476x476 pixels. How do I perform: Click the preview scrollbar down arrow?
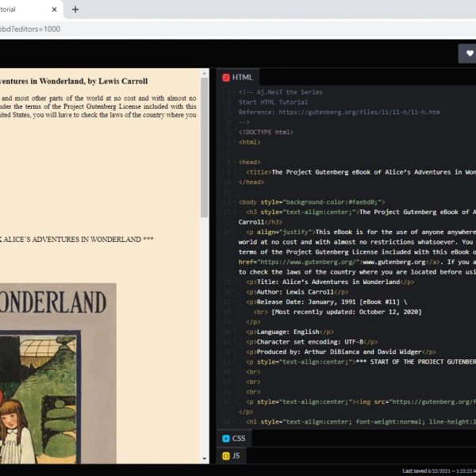point(205,458)
